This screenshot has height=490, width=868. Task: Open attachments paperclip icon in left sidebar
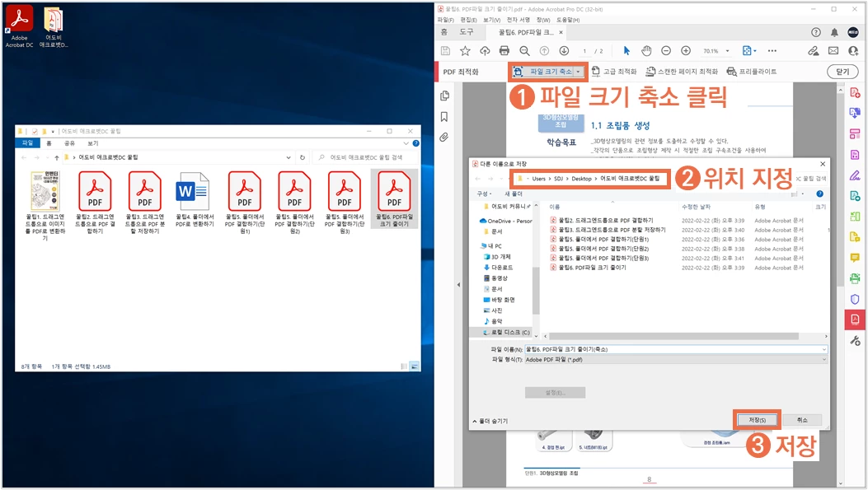pyautogui.click(x=444, y=138)
